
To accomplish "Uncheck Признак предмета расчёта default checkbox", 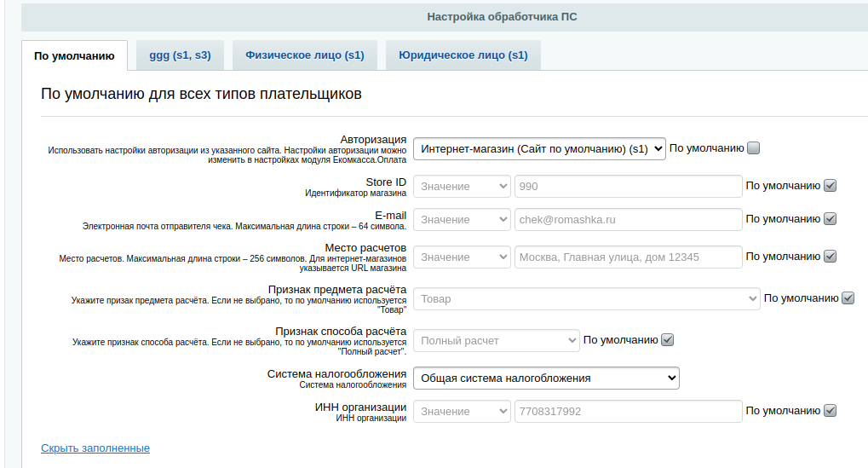I will [x=848, y=298].
